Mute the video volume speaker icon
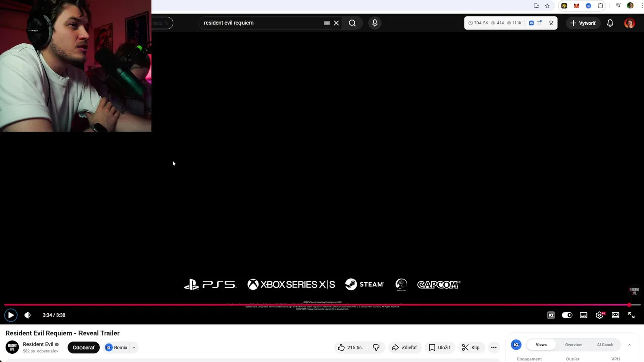Image resolution: width=644 pixels, height=362 pixels. [28, 315]
